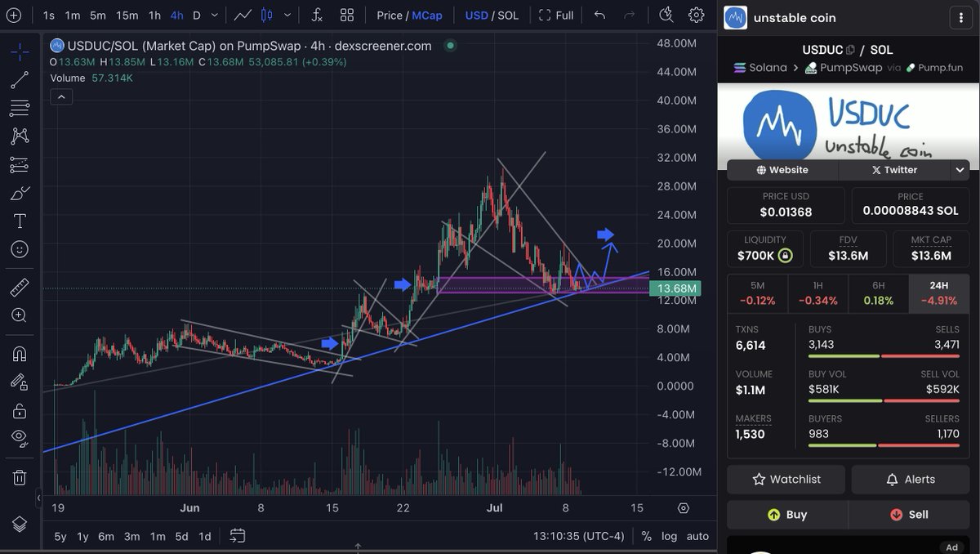Click the Sell button
This screenshot has width=980, height=554.
point(909,515)
